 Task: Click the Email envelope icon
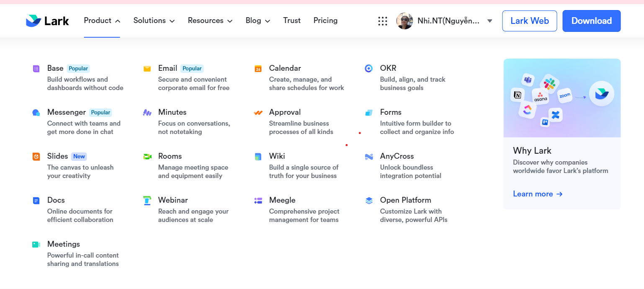(147, 69)
